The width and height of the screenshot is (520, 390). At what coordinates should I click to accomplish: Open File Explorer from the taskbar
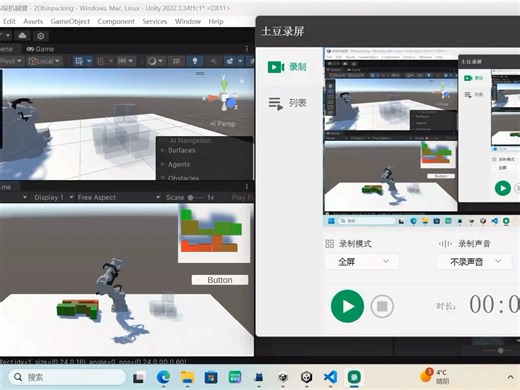pyautogui.click(x=187, y=377)
